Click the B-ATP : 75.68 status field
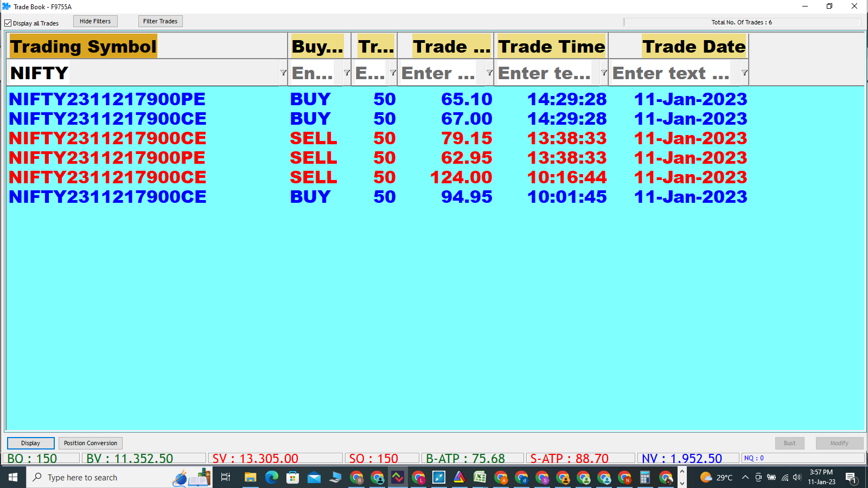Viewport: 868px width, 488px height. click(x=473, y=458)
